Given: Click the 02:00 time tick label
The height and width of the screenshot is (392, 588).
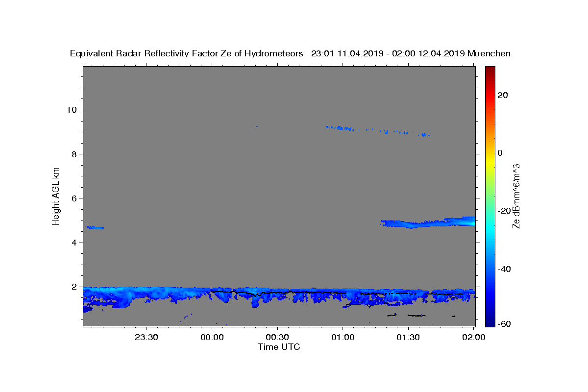Looking at the screenshot, I should coord(474,337).
